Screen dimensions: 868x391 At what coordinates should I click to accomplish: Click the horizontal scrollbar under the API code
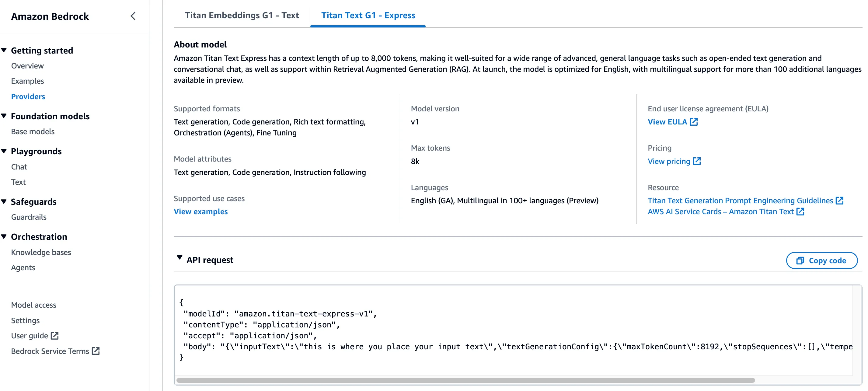pyautogui.click(x=465, y=380)
